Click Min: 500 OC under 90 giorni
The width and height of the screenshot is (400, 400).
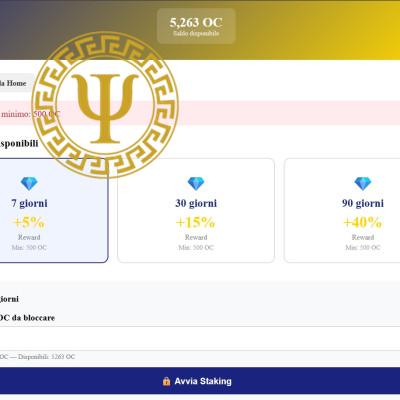363,248
